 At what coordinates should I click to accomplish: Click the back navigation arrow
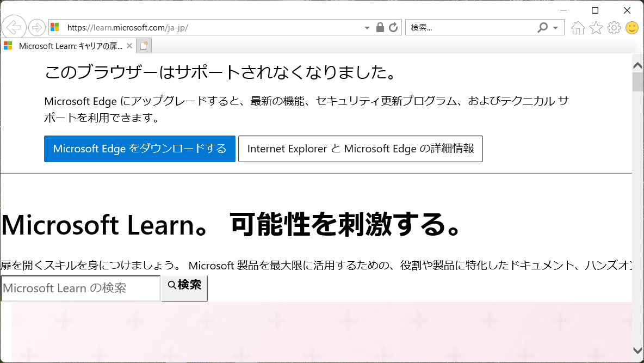click(x=14, y=27)
